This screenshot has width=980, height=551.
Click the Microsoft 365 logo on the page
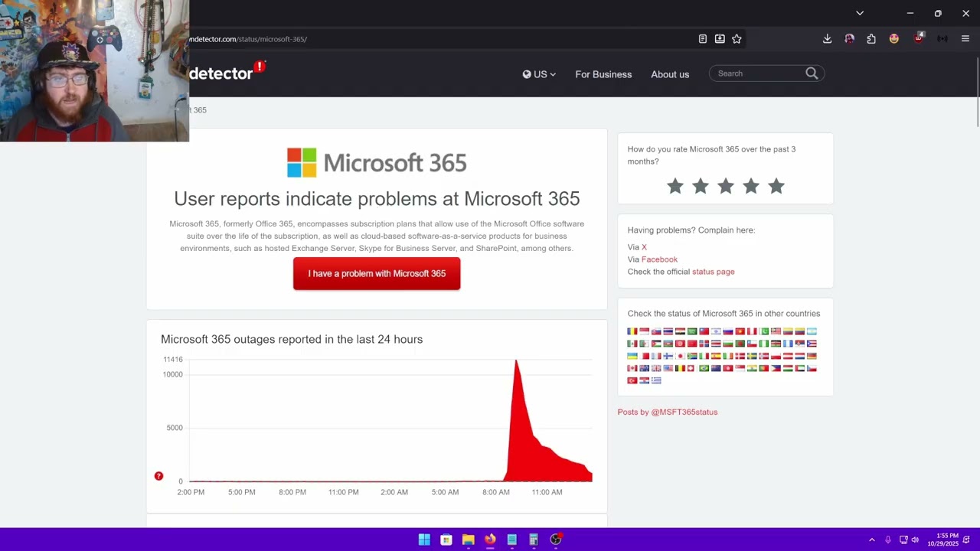click(377, 162)
